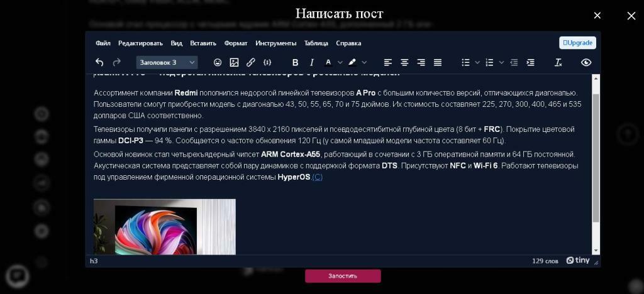Click the Upgrade button

click(577, 43)
